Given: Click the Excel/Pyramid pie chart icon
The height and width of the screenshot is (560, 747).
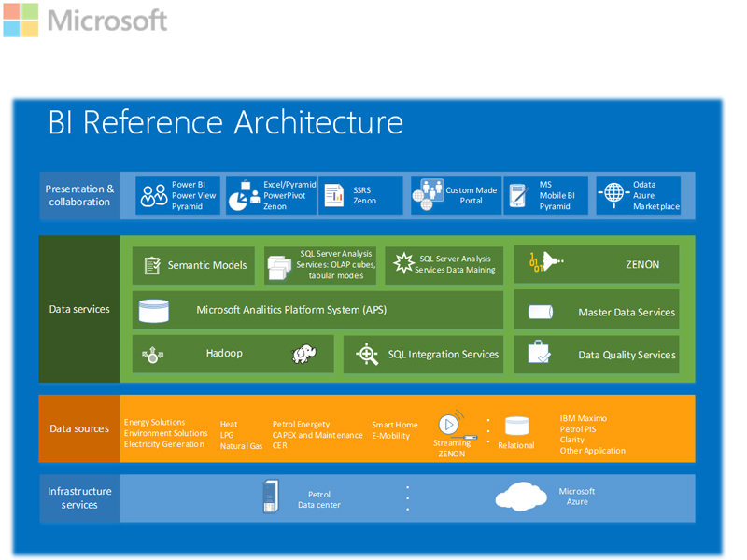Looking at the screenshot, I should point(244,196).
